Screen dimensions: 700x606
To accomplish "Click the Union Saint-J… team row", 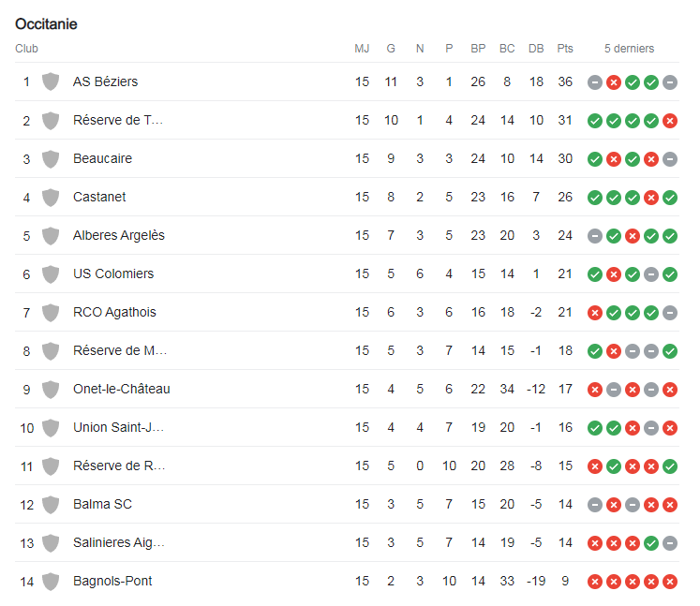I will [x=347, y=427].
